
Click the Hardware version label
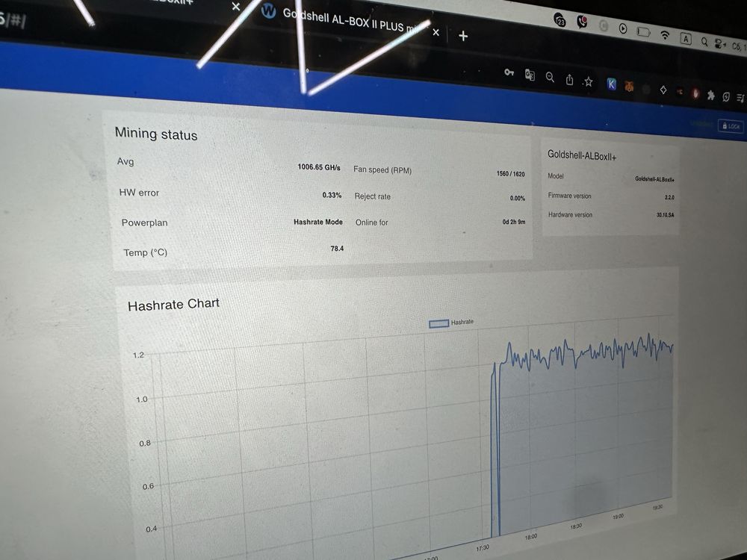point(570,215)
